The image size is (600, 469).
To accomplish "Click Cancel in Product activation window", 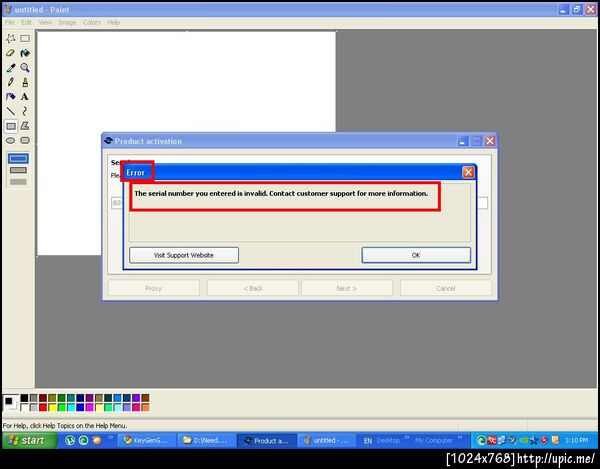I will coord(446,288).
